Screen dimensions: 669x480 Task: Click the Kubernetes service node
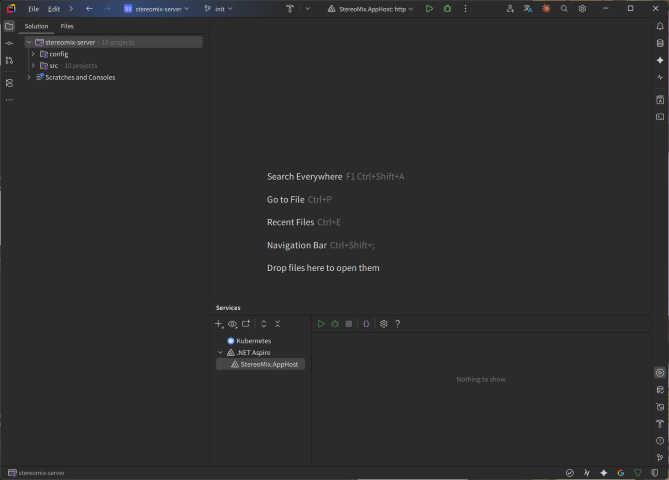252,341
